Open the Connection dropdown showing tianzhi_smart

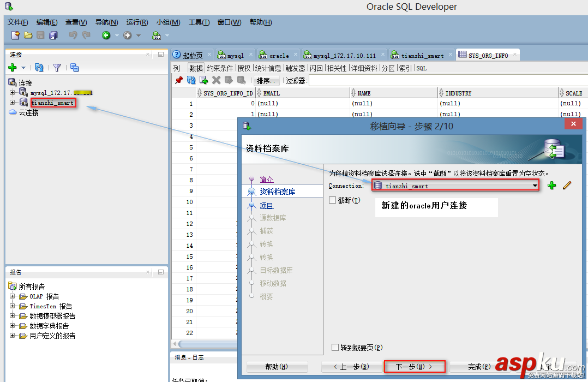[455, 186]
